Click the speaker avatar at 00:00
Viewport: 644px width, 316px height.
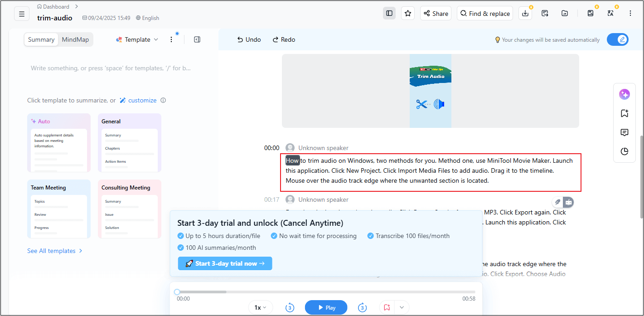coord(290,148)
